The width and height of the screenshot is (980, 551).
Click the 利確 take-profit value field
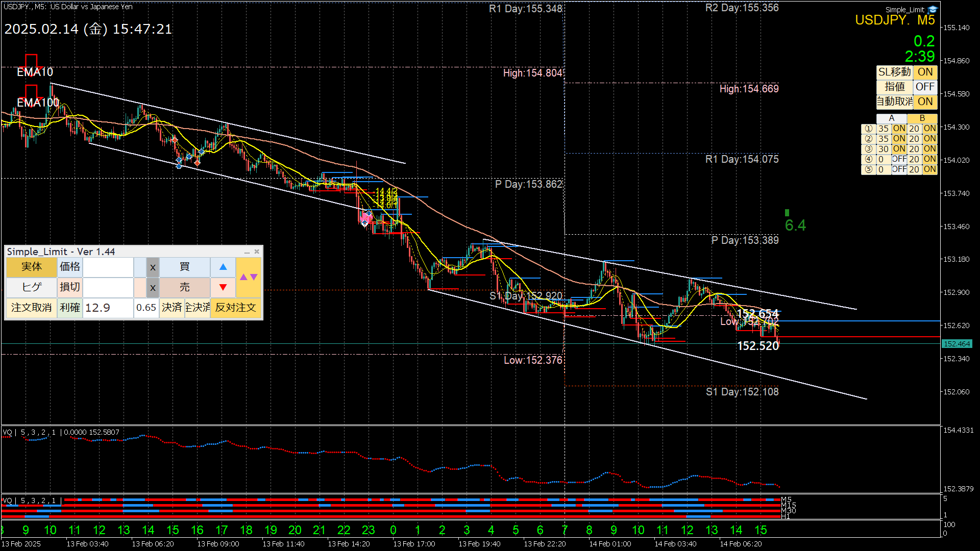pos(108,308)
